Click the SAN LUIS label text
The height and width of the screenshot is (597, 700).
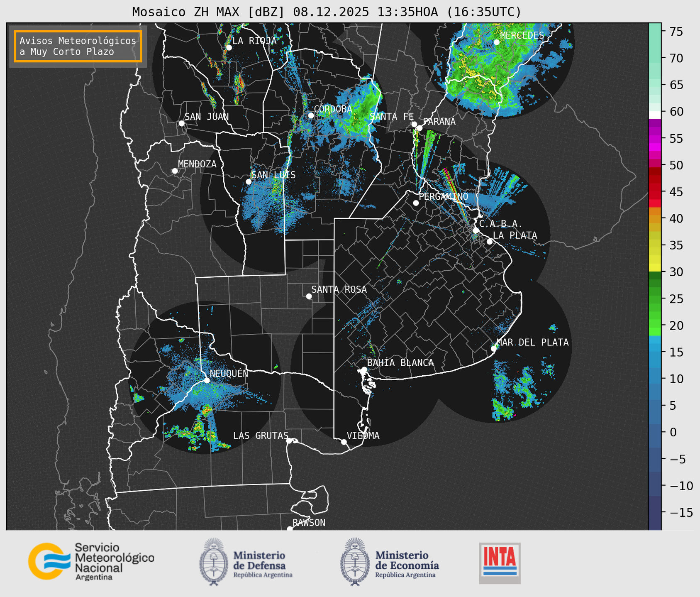point(274,175)
